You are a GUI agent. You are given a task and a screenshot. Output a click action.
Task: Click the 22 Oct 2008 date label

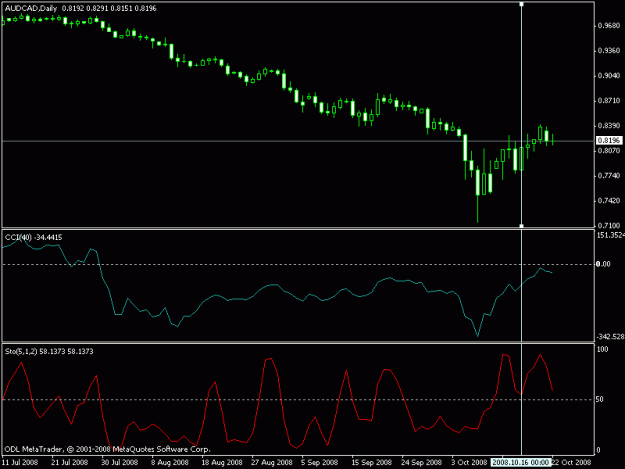(572, 462)
